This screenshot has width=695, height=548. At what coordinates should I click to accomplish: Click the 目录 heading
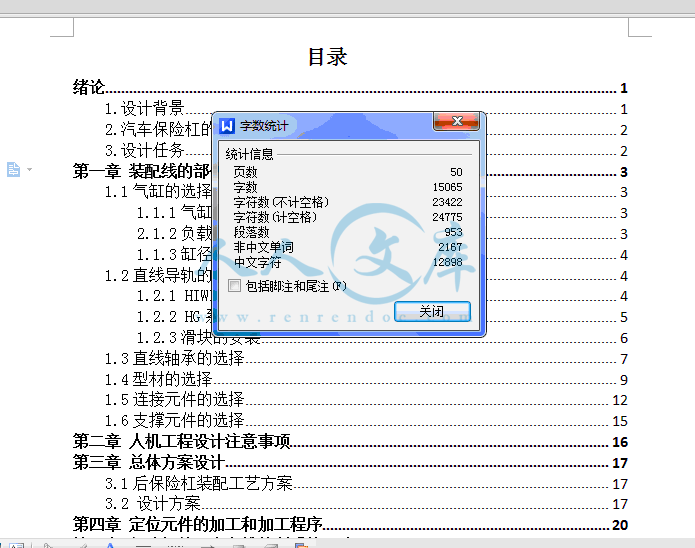tap(328, 57)
